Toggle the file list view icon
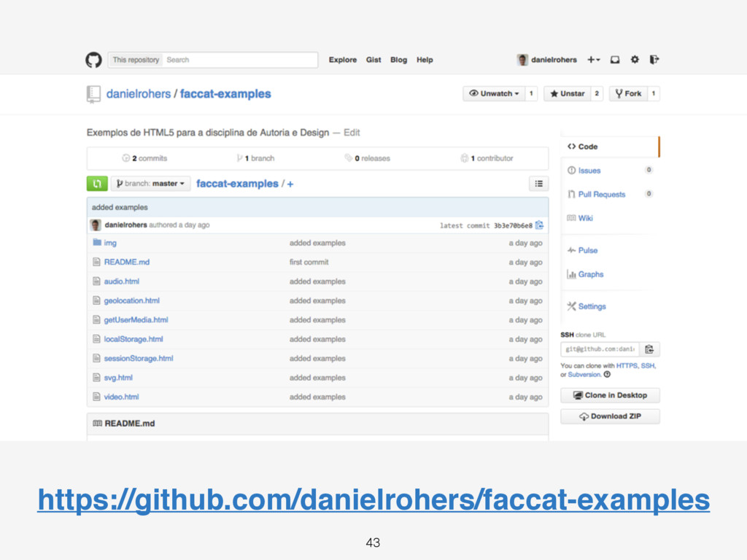The image size is (747, 560). (x=539, y=183)
